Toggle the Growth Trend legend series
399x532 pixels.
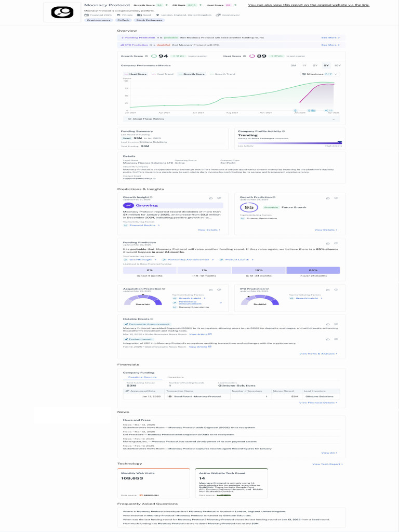(x=222, y=74)
